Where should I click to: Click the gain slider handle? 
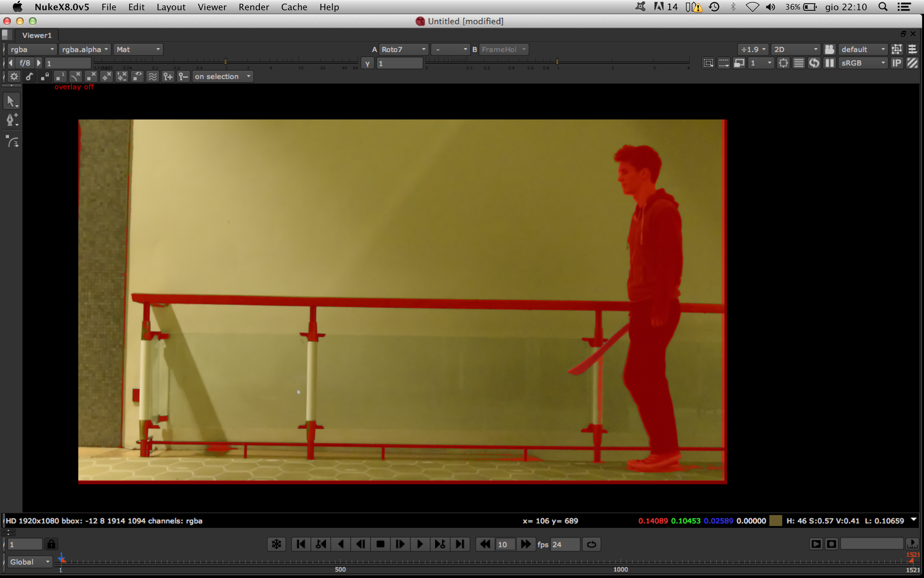(225, 61)
